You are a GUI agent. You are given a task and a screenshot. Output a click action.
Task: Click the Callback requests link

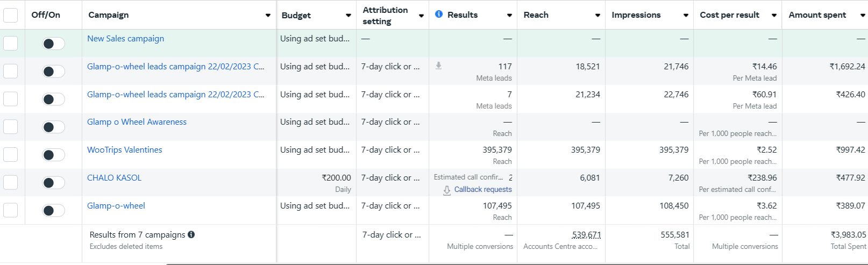483,190
